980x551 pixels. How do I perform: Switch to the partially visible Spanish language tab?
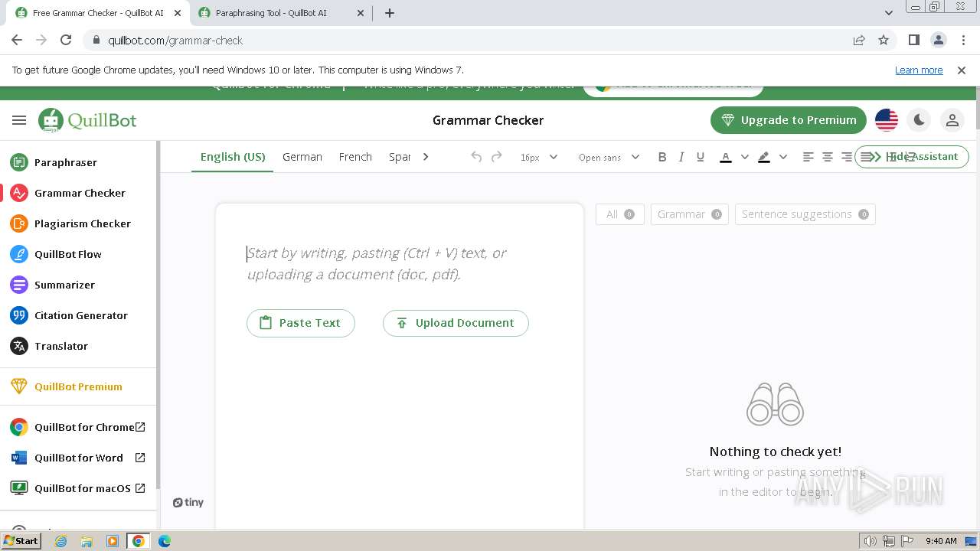tap(400, 157)
